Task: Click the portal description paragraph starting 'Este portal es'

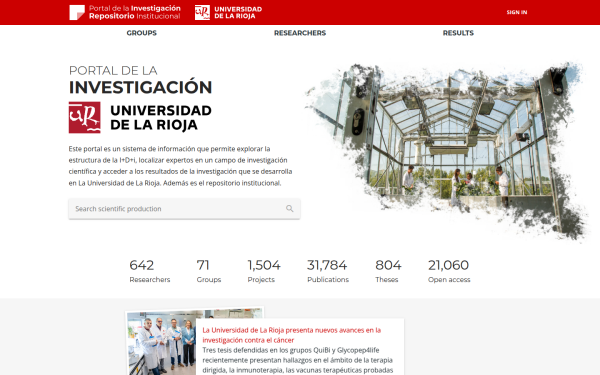Action: (x=181, y=166)
